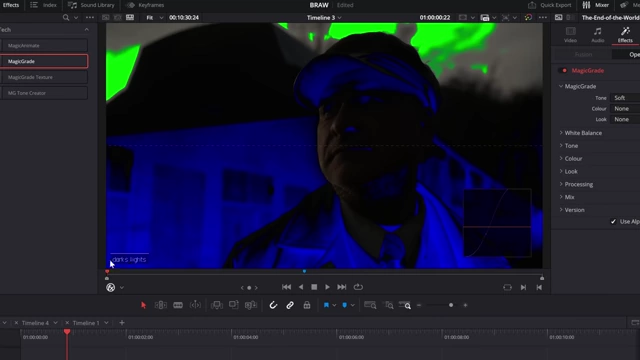This screenshot has width=640, height=360.
Task: Select the arrow Selection Mode tool
Action: click(x=143, y=305)
